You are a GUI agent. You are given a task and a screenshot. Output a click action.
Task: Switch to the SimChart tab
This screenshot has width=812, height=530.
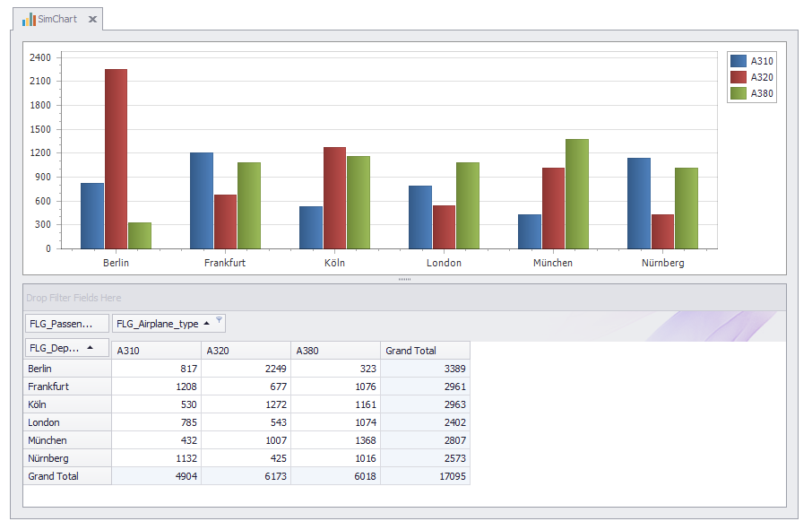pyautogui.click(x=56, y=19)
